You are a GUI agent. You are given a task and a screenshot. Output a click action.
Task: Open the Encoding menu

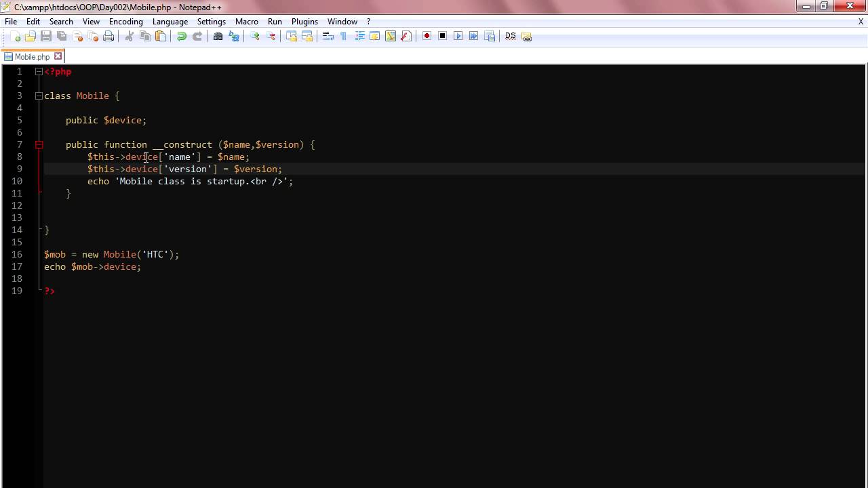click(126, 22)
